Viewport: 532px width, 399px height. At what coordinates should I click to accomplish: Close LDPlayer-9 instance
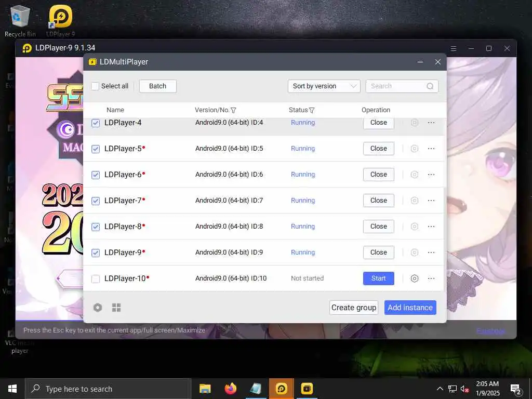pyautogui.click(x=379, y=252)
